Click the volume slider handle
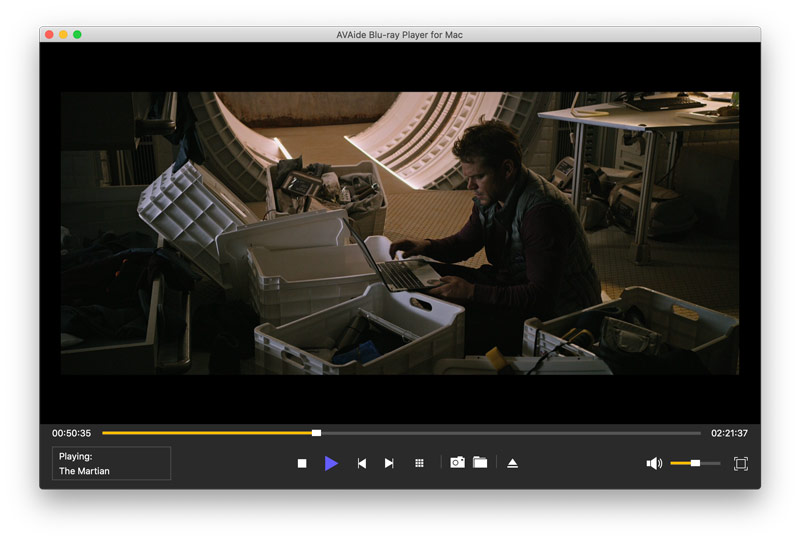The width and height of the screenshot is (800, 541). click(x=695, y=463)
